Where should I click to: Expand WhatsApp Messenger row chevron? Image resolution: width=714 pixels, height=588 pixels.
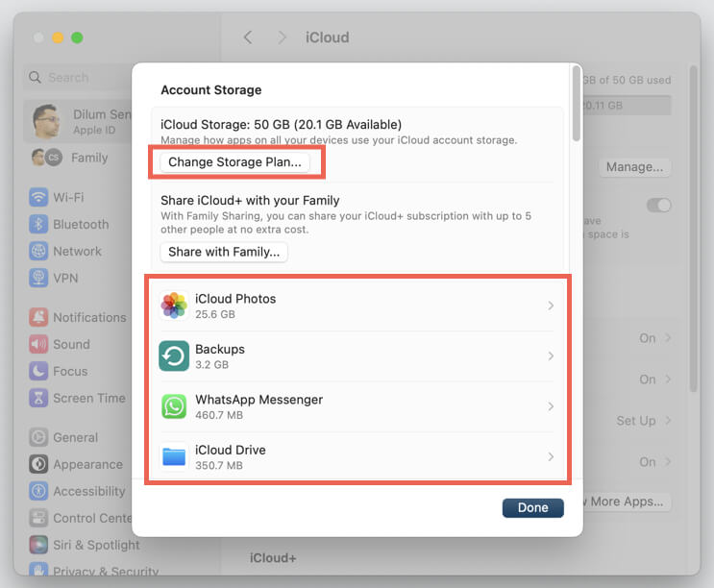click(x=551, y=406)
